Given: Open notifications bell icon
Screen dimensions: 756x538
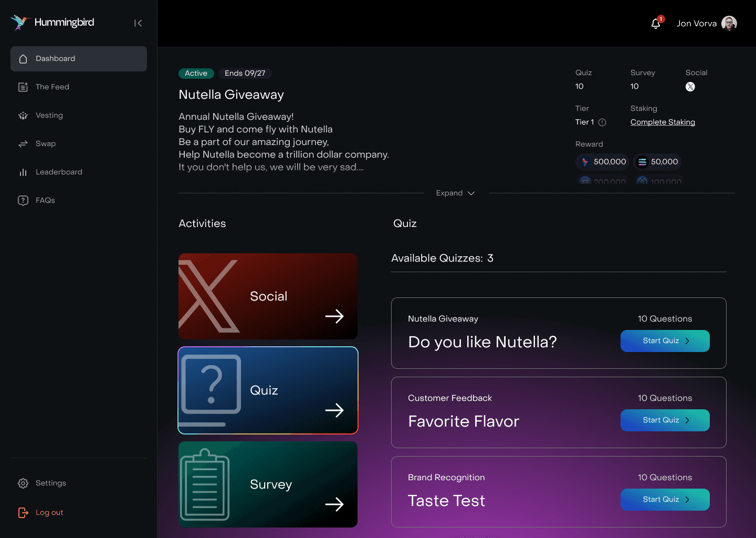Looking at the screenshot, I should pos(656,24).
